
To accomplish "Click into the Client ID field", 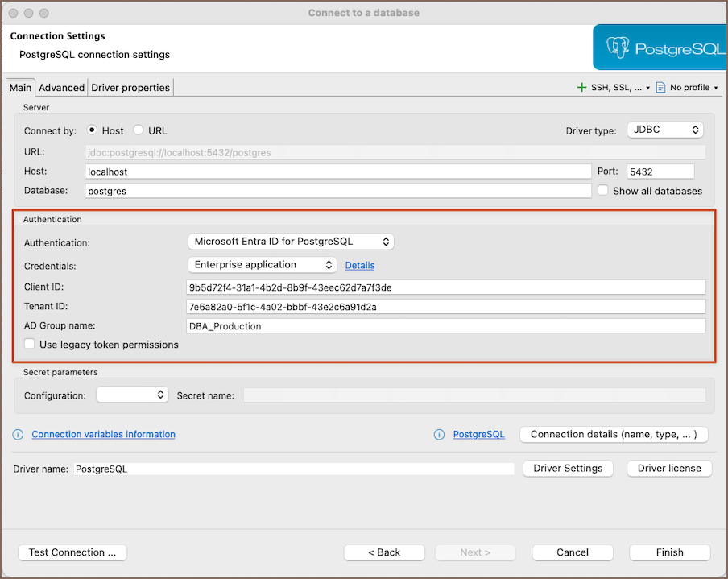I will click(445, 287).
